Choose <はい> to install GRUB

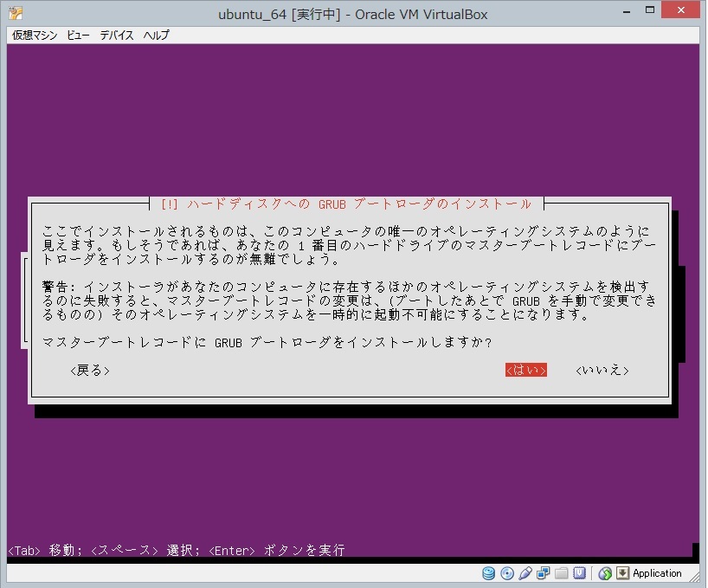(x=526, y=370)
